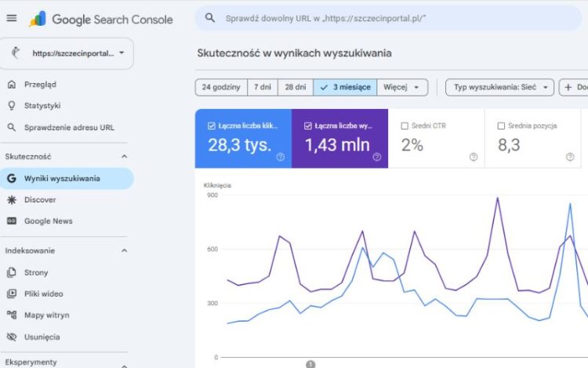The height and width of the screenshot is (368, 588).
Task: Click the URL inspection search field
Action: click(x=388, y=18)
